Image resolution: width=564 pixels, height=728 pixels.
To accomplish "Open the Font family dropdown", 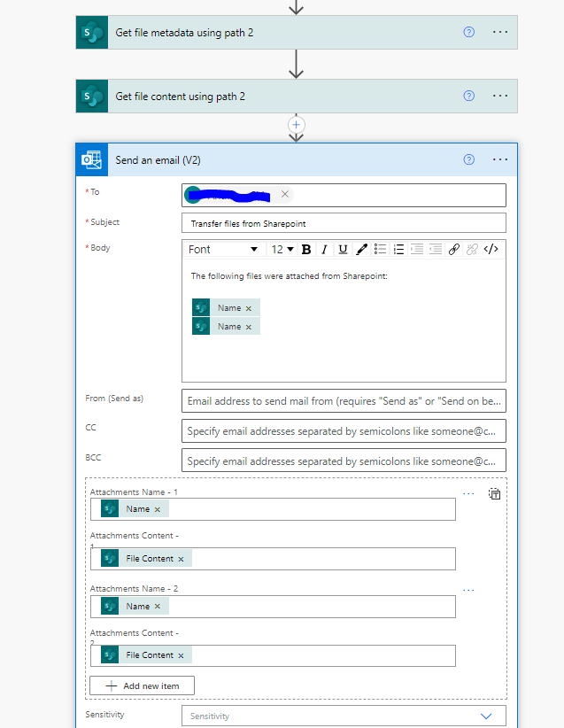I will point(223,250).
